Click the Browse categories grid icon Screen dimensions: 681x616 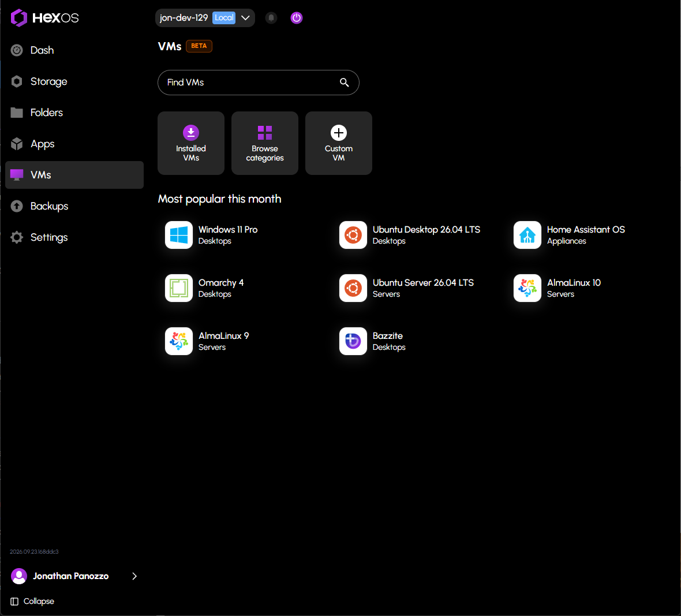(265, 133)
